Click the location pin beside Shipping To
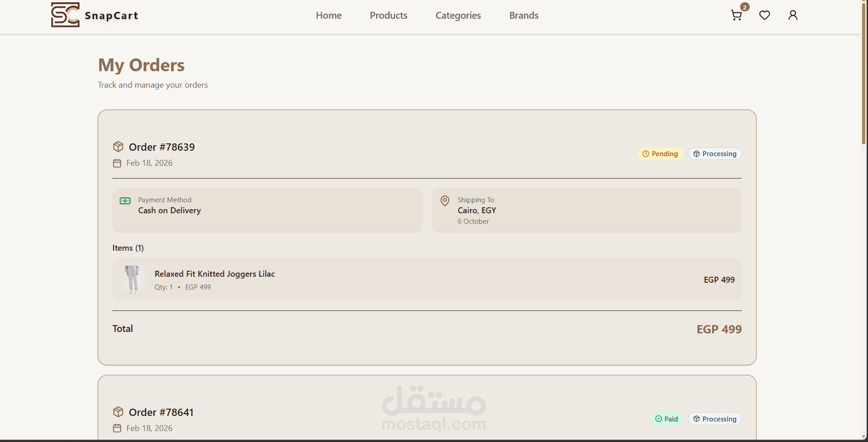The image size is (868, 442). click(x=445, y=201)
